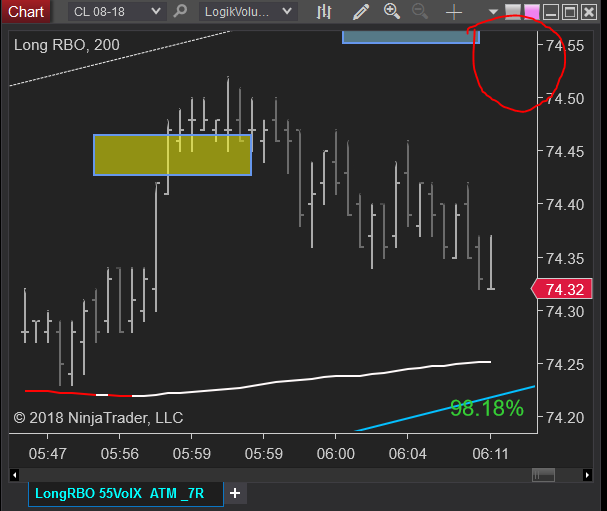Click the pink link color square

pos(532,12)
